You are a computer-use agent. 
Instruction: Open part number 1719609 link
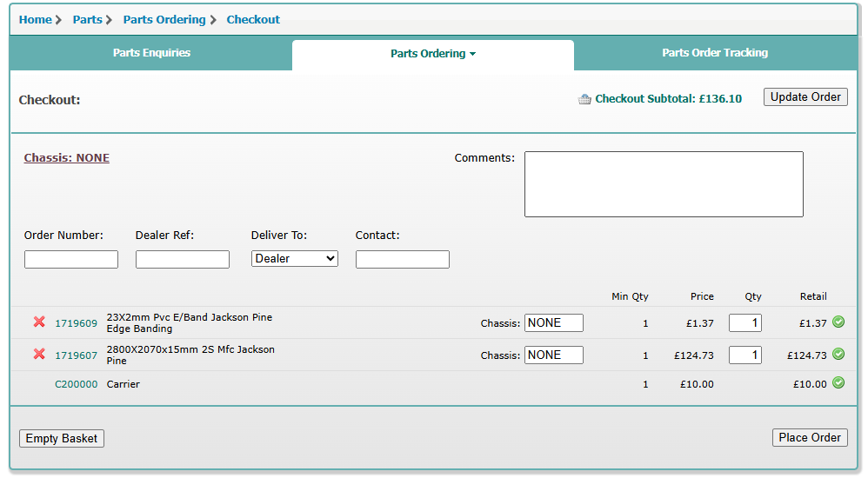(x=76, y=323)
